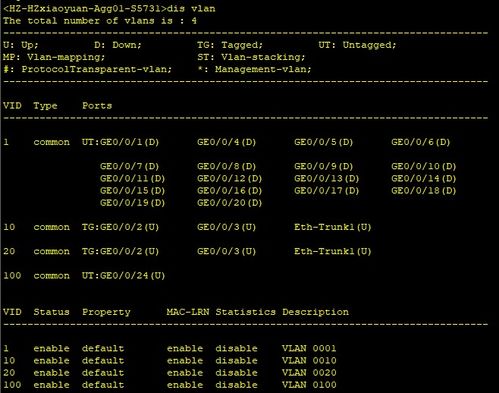
Task: Select the GE0/0/18(D) port text
Action: click(x=424, y=191)
